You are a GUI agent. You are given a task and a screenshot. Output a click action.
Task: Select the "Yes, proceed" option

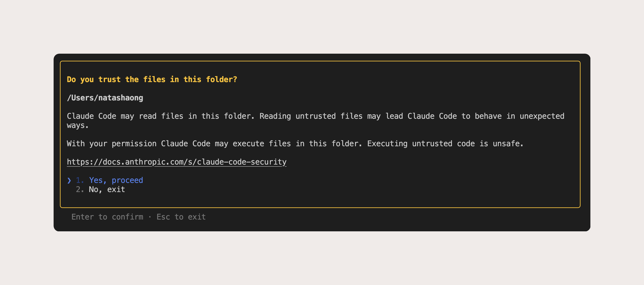[x=116, y=180]
